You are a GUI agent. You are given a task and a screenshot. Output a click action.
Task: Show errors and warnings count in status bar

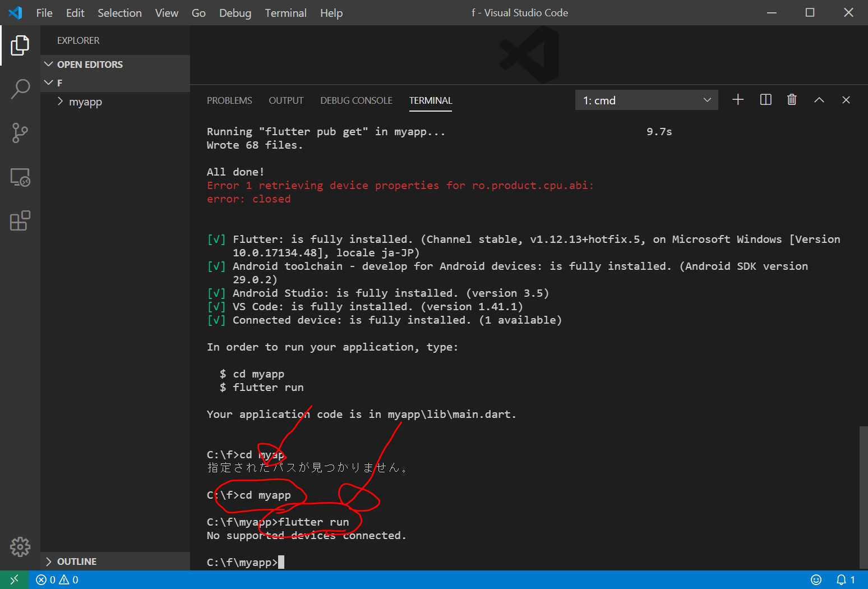[x=57, y=579]
